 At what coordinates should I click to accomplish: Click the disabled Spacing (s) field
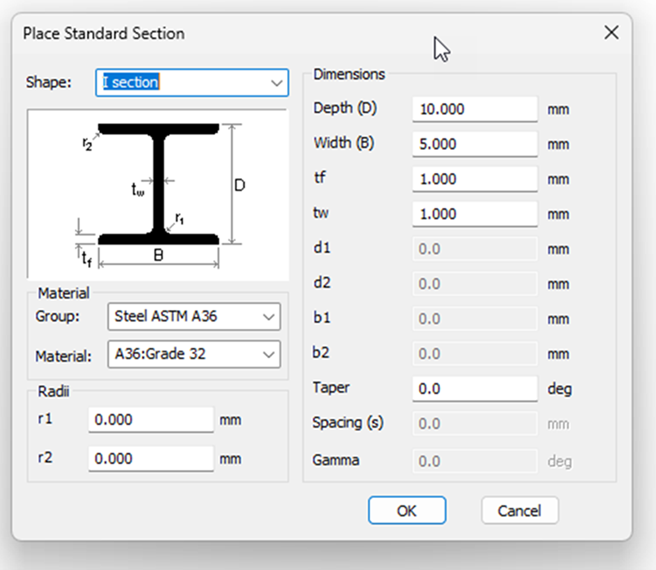pos(475,424)
